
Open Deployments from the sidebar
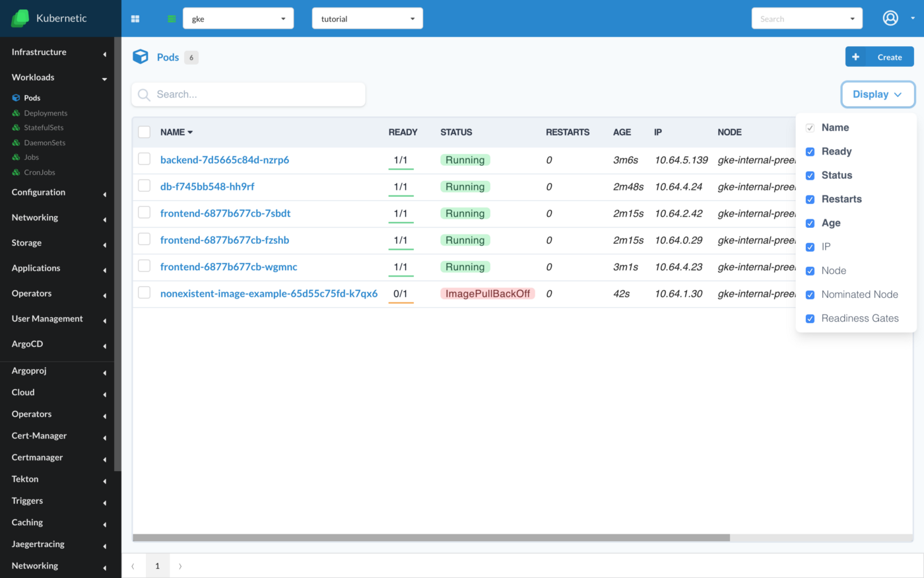[x=46, y=113]
